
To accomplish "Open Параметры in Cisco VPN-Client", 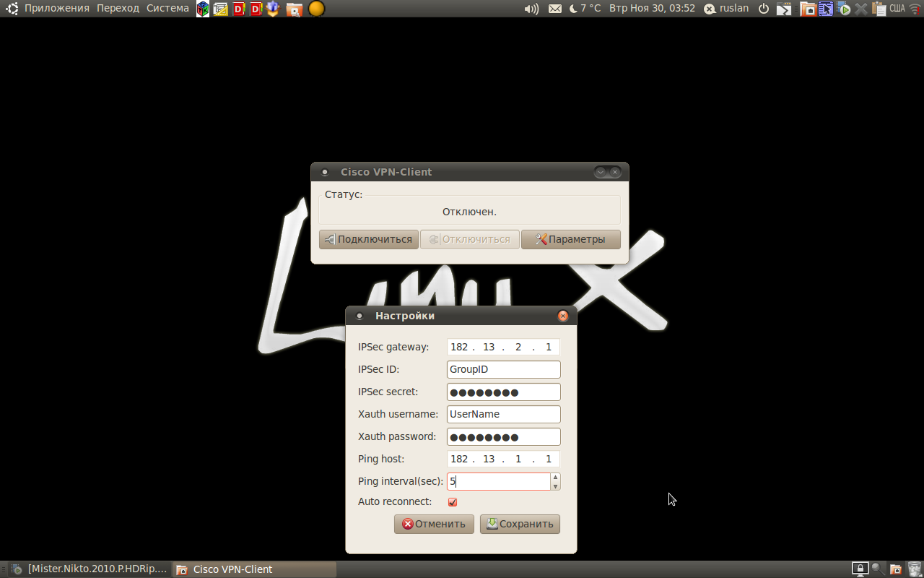I will [x=571, y=239].
